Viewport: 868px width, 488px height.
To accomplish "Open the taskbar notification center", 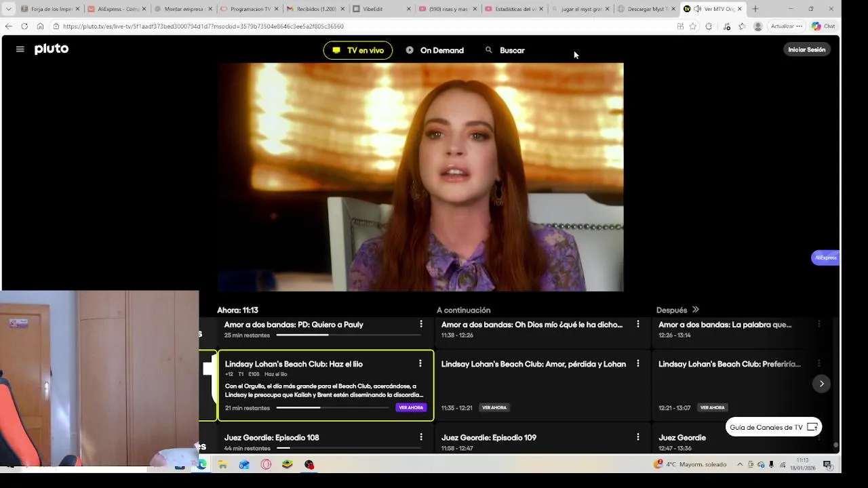I will pyautogui.click(x=827, y=464).
